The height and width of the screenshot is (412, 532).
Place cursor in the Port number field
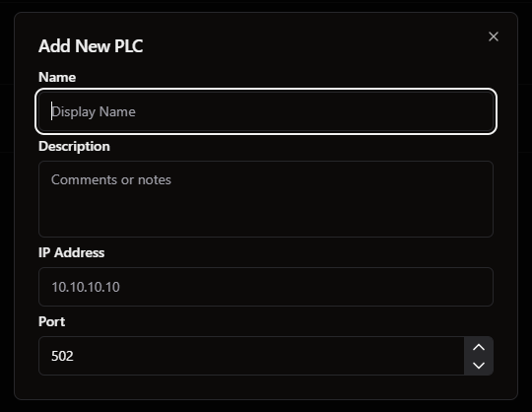(251, 356)
